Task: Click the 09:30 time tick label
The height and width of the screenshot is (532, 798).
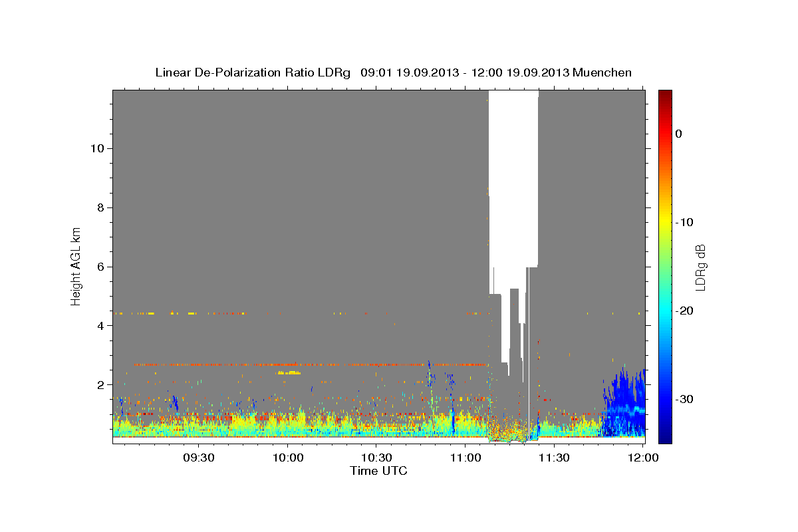Action: click(199, 458)
